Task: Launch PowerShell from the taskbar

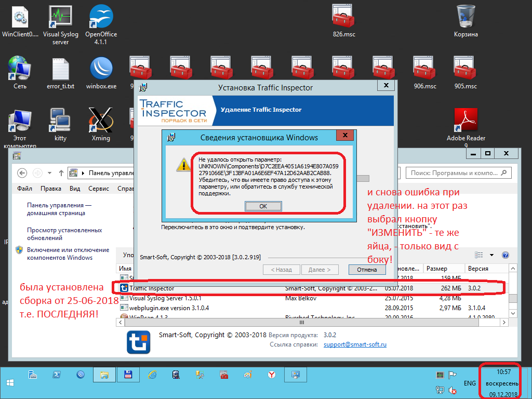Action: [x=57, y=375]
